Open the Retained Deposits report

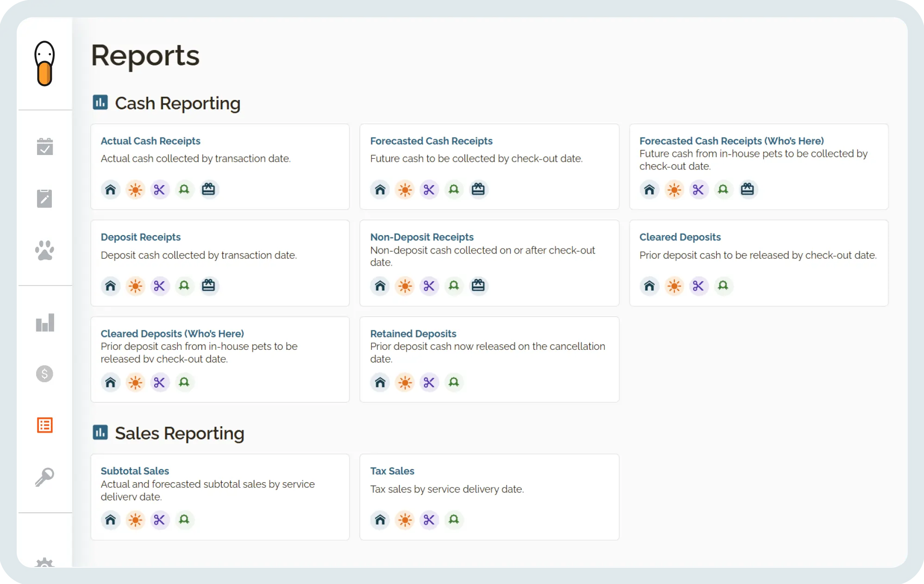point(413,334)
